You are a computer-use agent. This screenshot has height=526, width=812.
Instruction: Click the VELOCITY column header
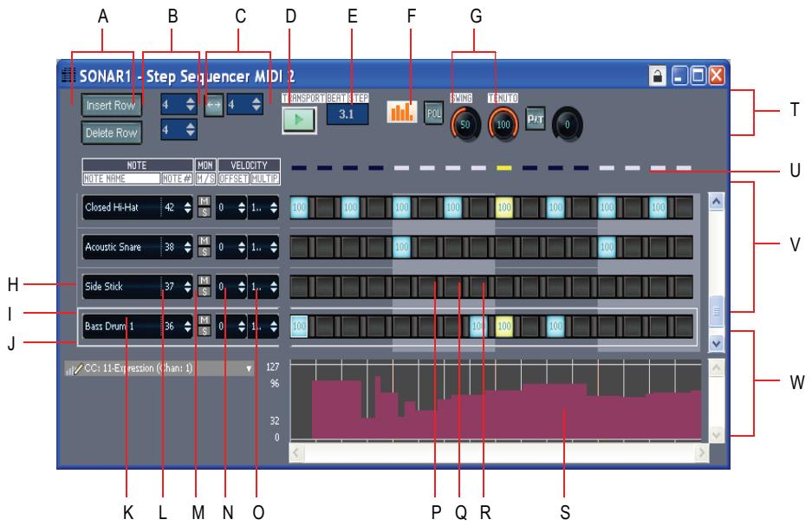click(x=249, y=166)
